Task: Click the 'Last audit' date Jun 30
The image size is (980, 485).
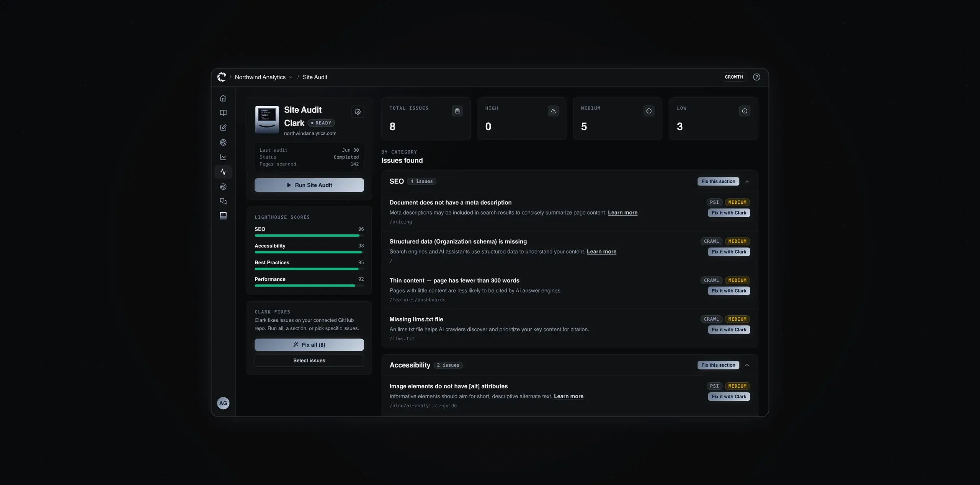Action: [x=350, y=150]
